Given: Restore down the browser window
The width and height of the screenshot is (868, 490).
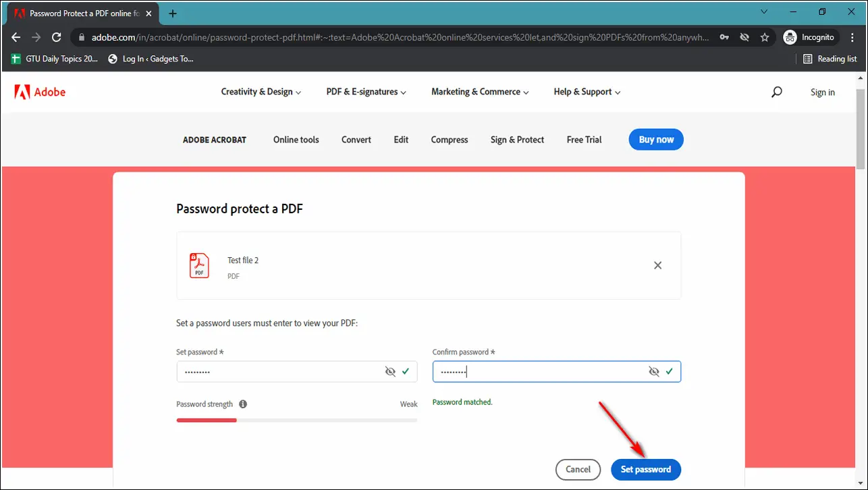Looking at the screenshot, I should [822, 11].
